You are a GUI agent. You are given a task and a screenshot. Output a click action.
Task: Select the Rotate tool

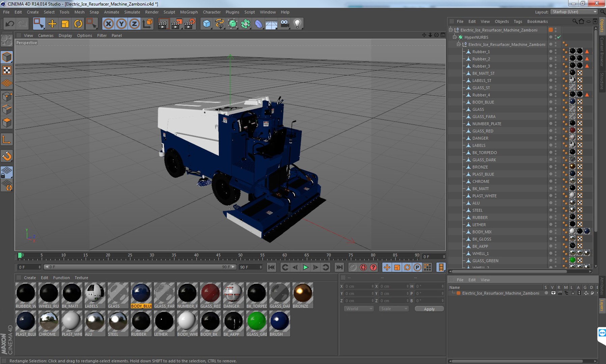point(78,24)
